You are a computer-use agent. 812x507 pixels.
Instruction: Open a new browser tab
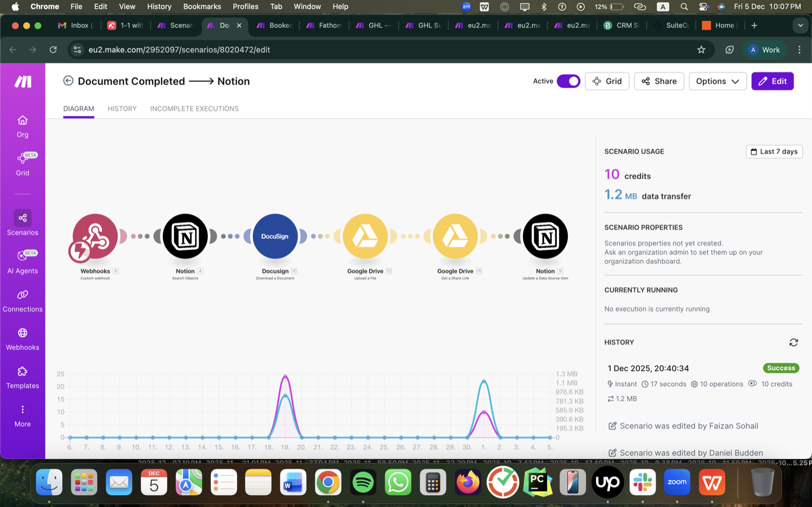(754, 25)
